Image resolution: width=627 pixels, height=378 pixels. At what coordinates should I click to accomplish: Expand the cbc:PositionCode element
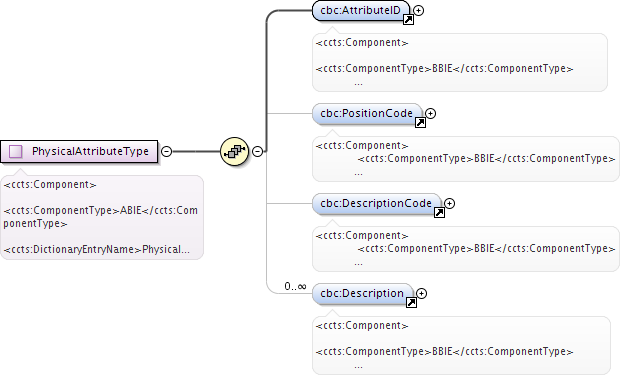click(430, 114)
